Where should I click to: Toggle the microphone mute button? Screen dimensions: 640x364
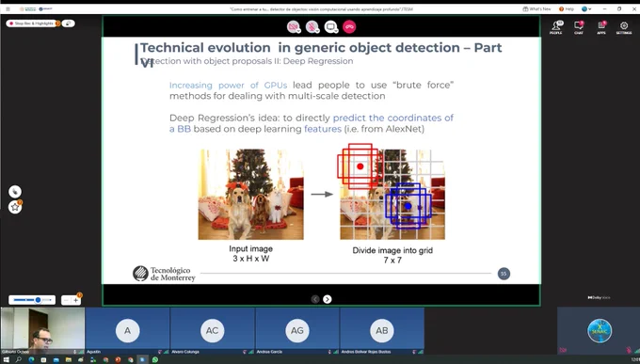(x=312, y=26)
